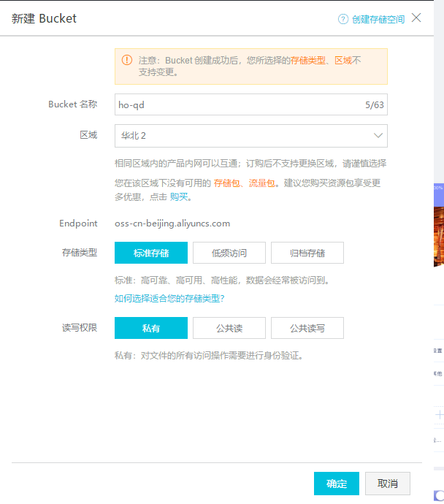This screenshot has width=444, height=504.
Task: Open the 创建存储空间 help link
Action: (x=378, y=19)
